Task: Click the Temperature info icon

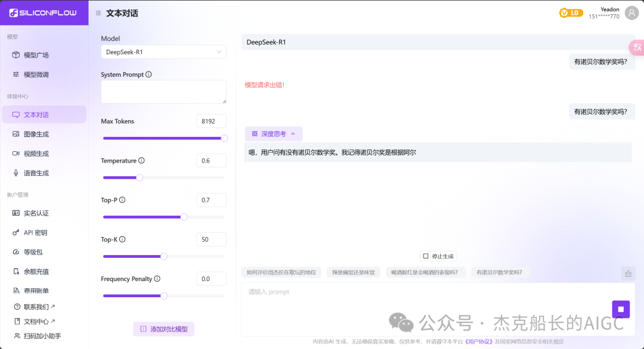Action: (x=141, y=160)
